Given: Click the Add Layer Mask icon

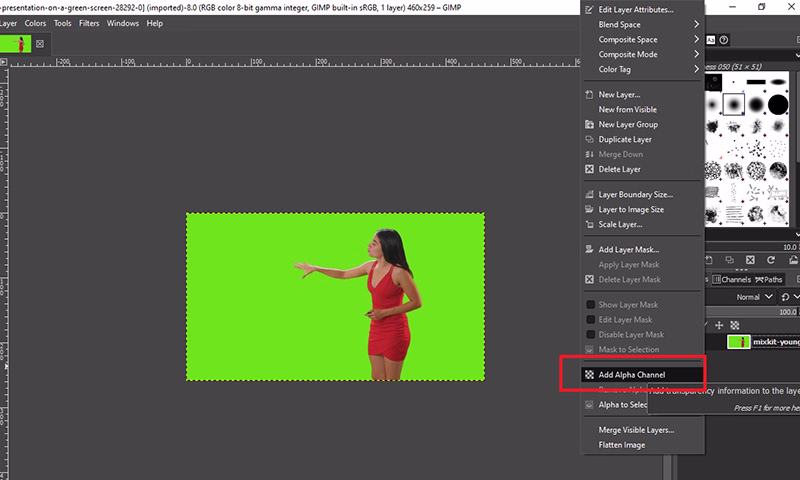Looking at the screenshot, I should click(x=589, y=249).
